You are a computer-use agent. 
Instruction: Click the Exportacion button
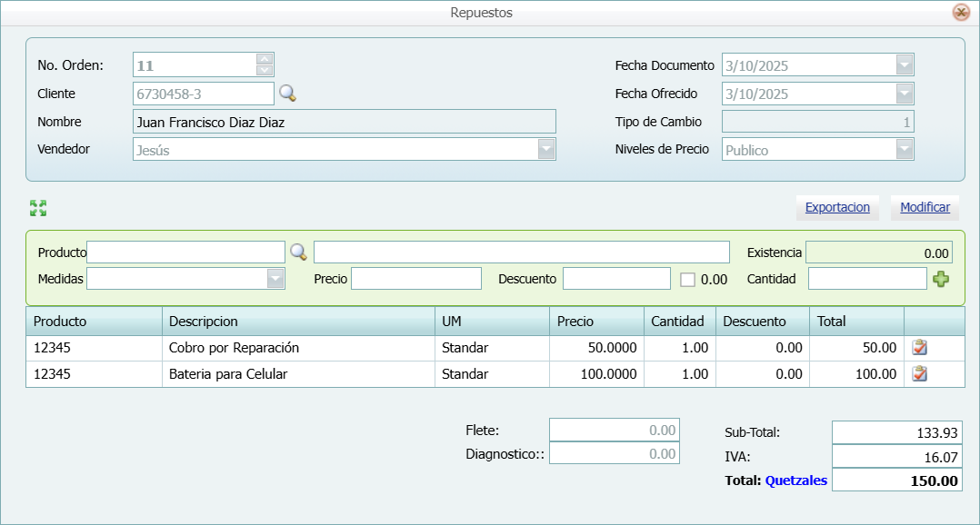point(836,207)
